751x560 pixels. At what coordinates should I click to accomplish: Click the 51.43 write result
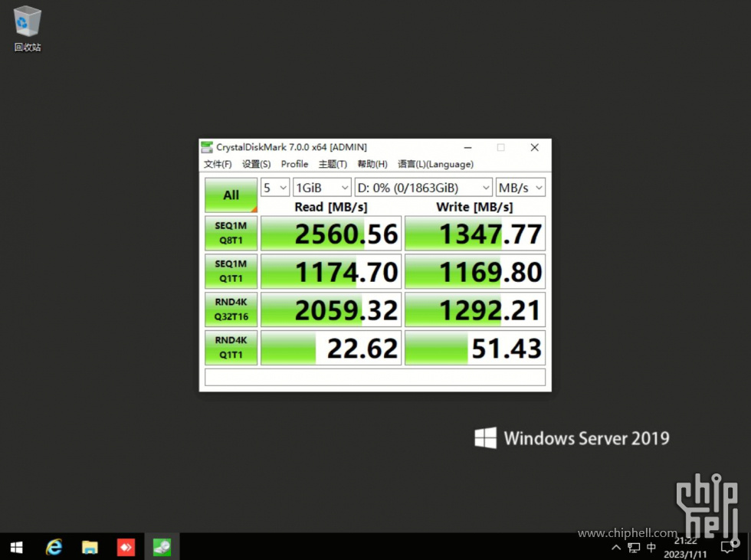click(x=475, y=348)
